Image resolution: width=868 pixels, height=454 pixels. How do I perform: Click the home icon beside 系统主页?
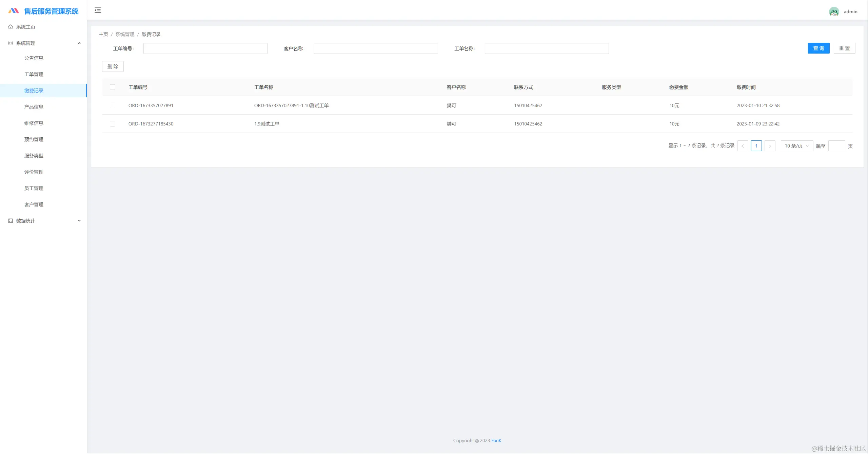(11, 27)
